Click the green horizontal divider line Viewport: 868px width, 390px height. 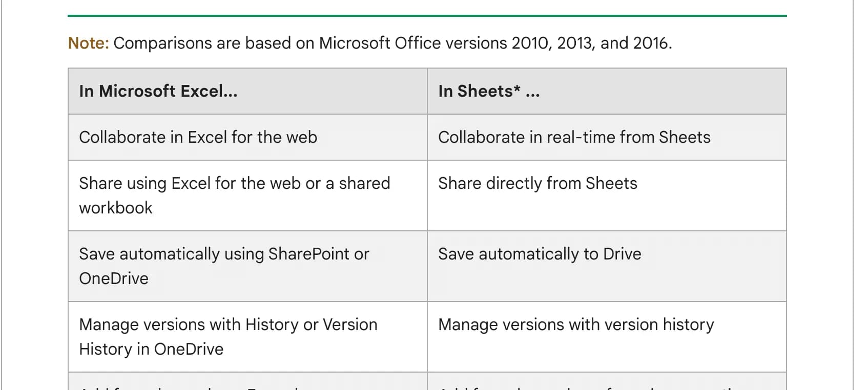(x=427, y=16)
